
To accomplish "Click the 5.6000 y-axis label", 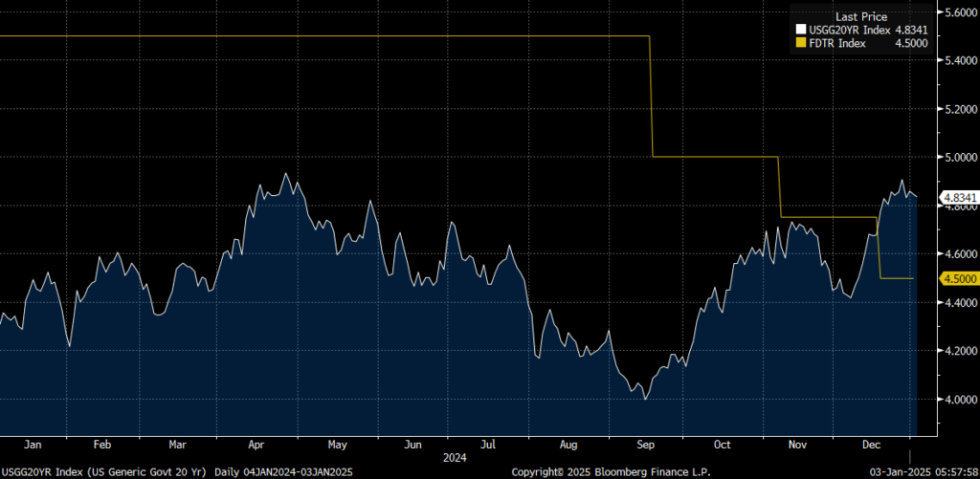I will click(x=959, y=12).
